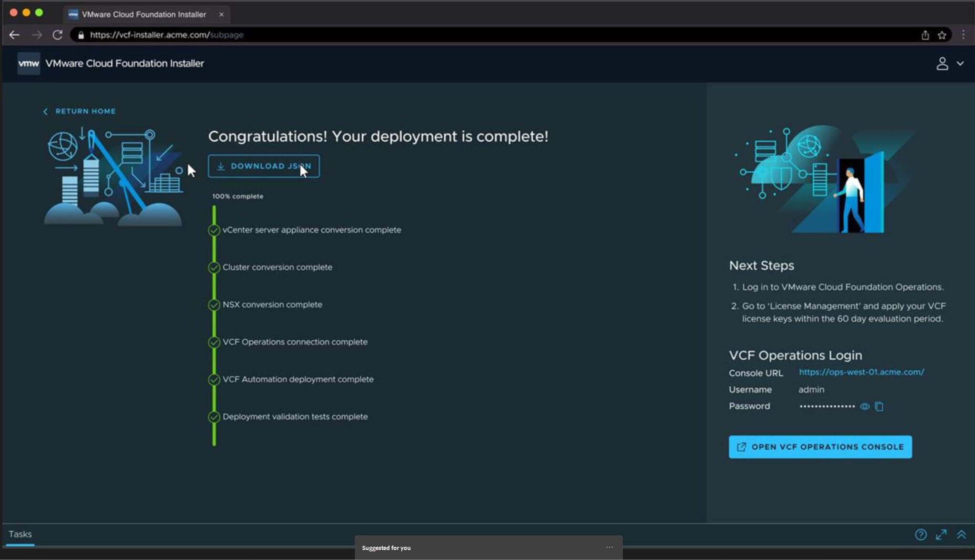Show the password by clicking the eye icon
The height and width of the screenshot is (560, 975).
[x=864, y=406]
